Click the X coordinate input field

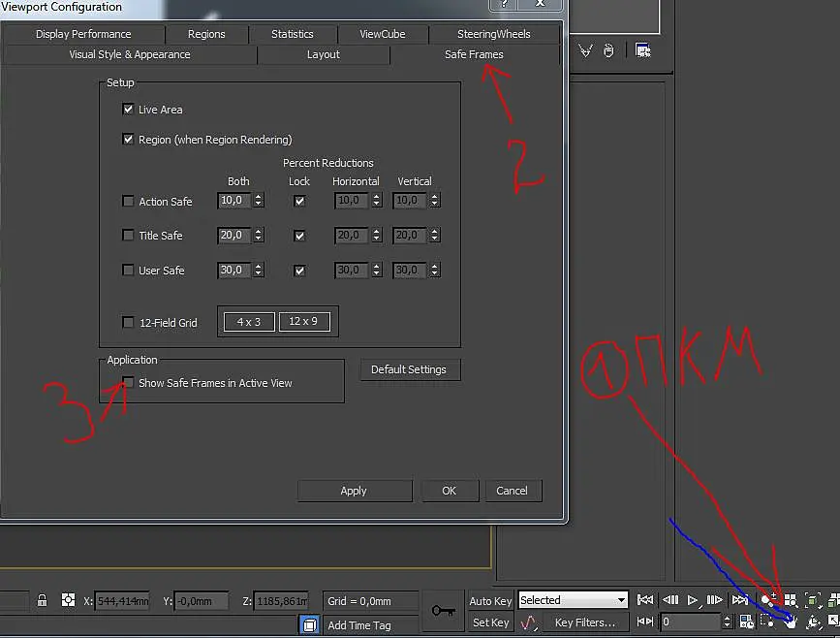(x=122, y=601)
